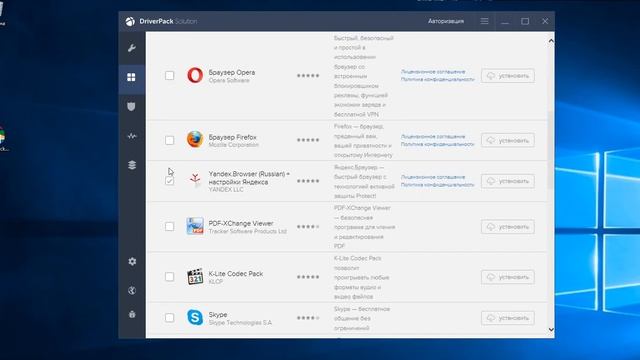Screen dimensions: 640x360
Task: Click 'Mozilla Corporation' publisher text
Action: [x=233, y=145]
